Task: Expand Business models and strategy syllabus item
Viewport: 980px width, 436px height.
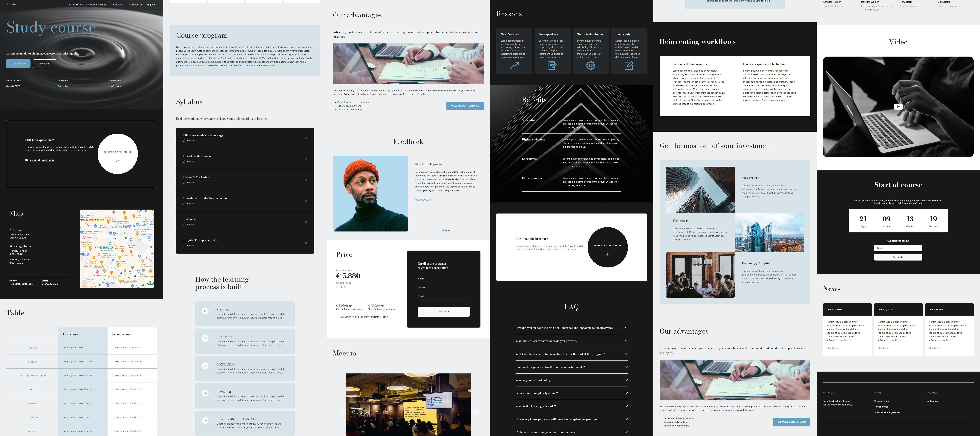Action: coord(305,138)
